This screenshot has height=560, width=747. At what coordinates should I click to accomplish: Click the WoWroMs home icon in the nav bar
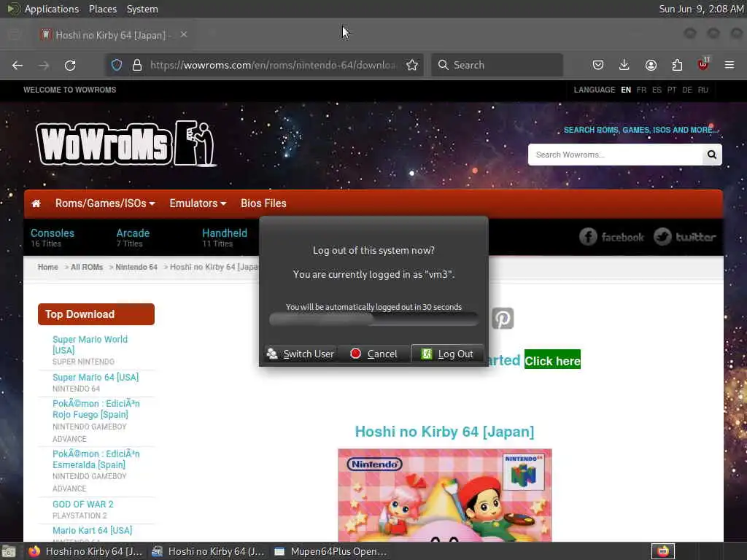point(36,204)
